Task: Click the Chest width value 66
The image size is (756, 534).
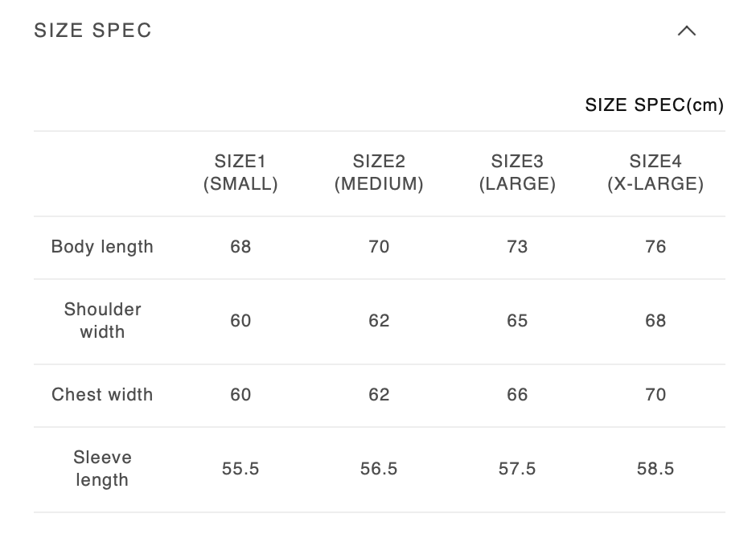Action: point(517,395)
